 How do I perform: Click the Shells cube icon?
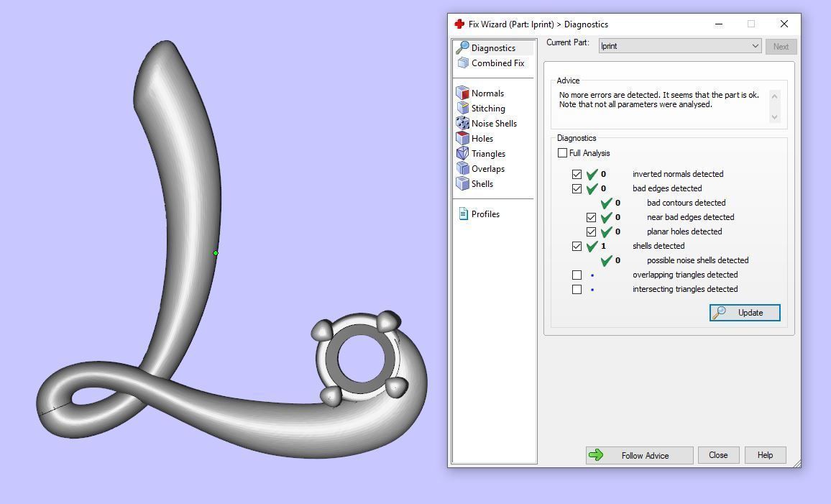pos(463,183)
